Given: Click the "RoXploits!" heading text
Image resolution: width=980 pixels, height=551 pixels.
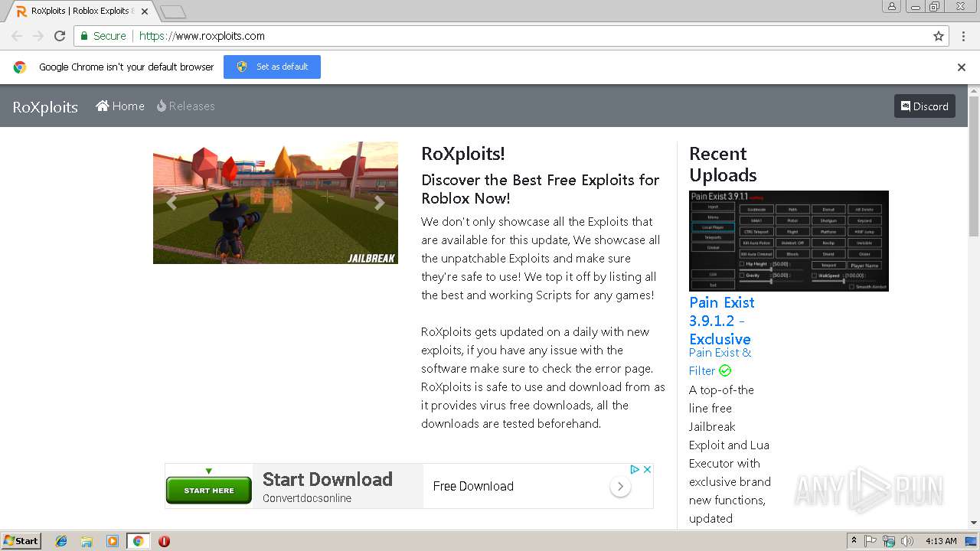Looking at the screenshot, I should coord(463,154).
